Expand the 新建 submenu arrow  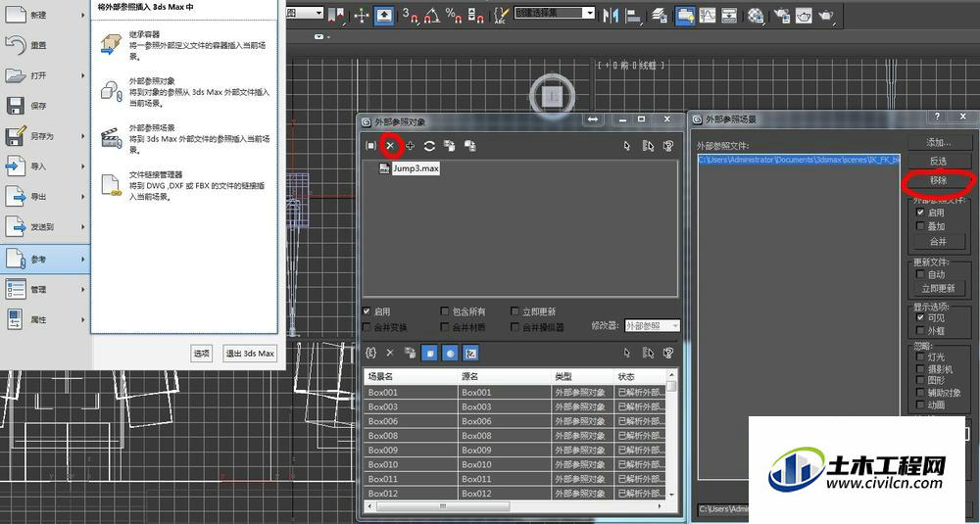point(82,15)
